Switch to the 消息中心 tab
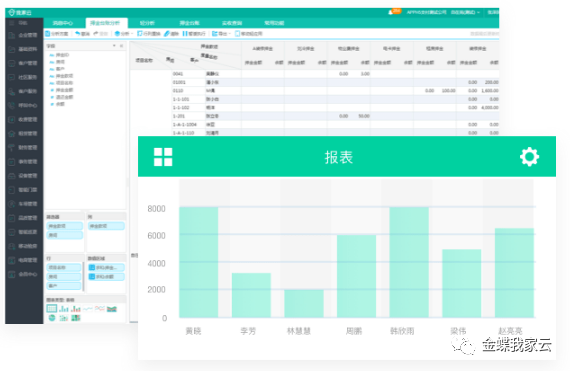Viewport: 570px width, 371px height. point(63,23)
